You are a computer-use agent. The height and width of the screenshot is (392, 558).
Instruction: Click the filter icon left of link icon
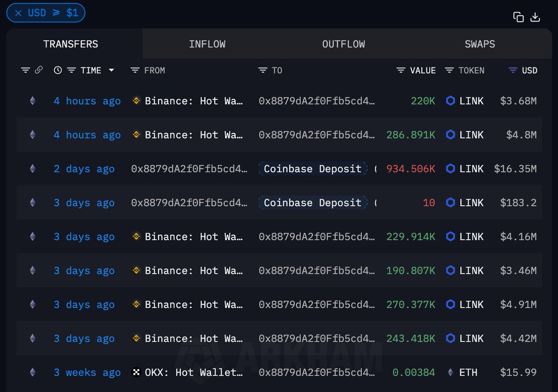click(26, 70)
